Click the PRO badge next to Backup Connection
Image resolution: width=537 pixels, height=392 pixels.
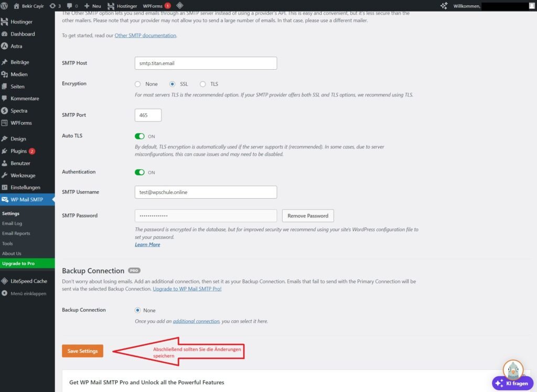[x=134, y=270]
